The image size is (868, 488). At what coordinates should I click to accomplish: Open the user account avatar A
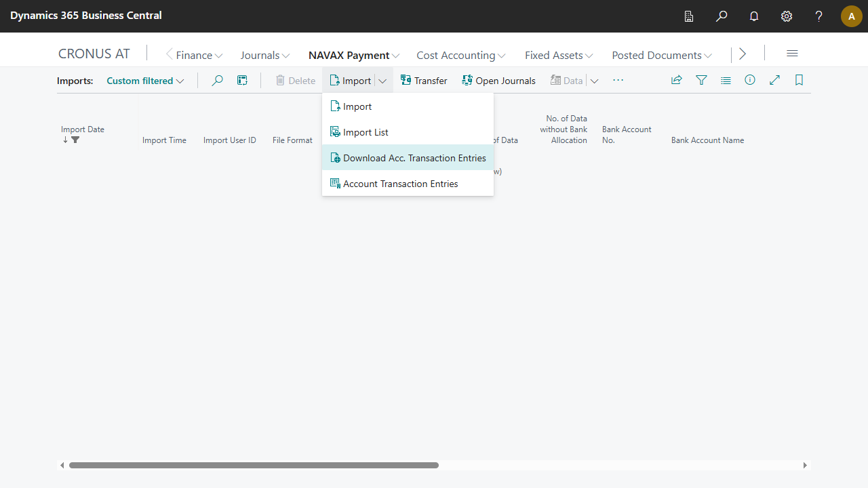tap(852, 16)
